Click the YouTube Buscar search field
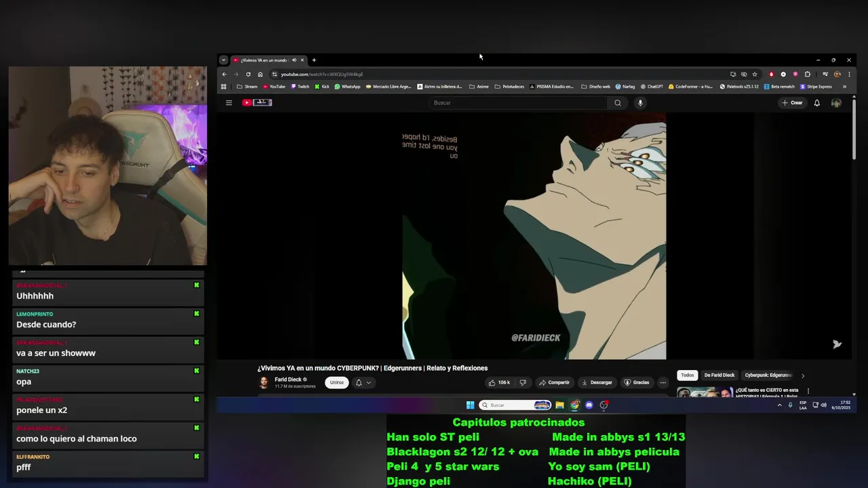 518,103
